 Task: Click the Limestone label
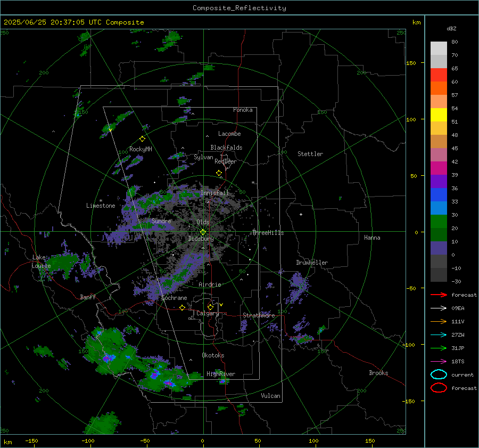pyautogui.click(x=101, y=206)
